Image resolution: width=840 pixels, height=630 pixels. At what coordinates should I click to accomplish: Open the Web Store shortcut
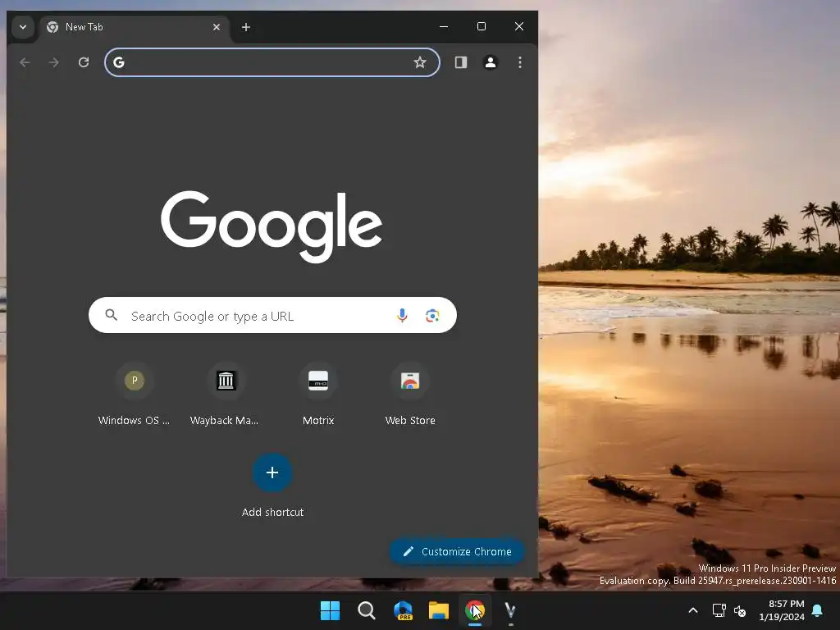410,395
